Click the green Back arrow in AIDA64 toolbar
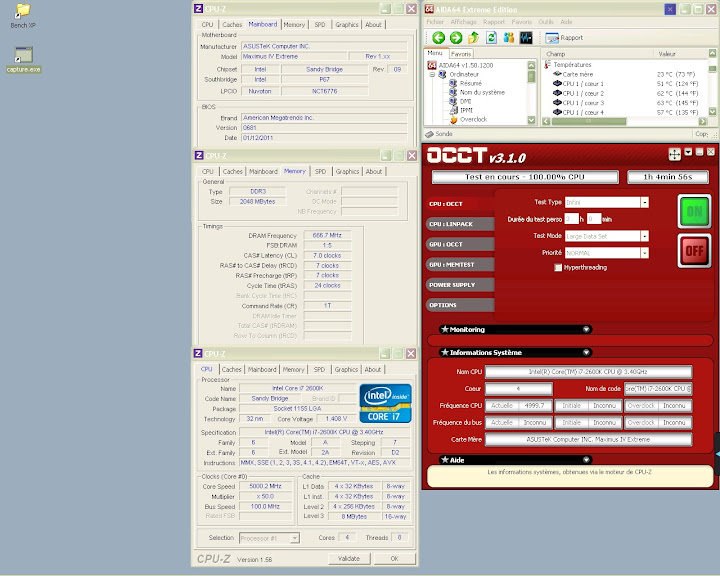Image resolution: width=720 pixels, height=576 pixels. click(439, 38)
